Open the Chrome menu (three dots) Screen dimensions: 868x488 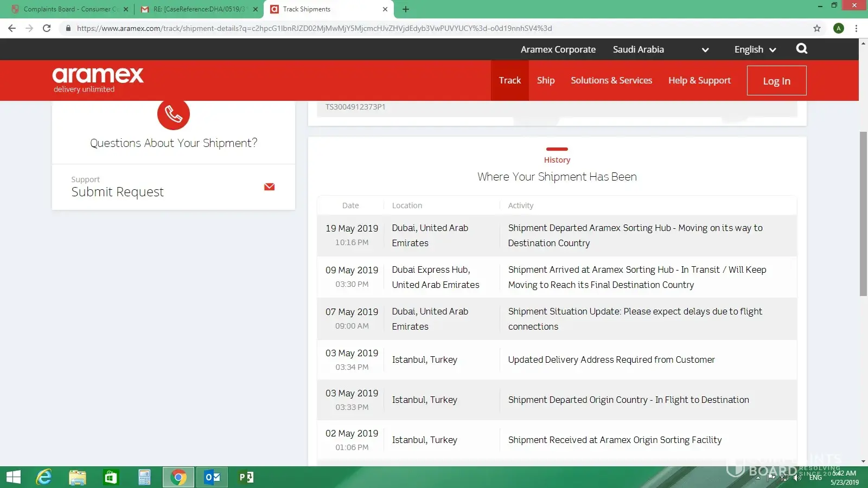[x=857, y=28]
